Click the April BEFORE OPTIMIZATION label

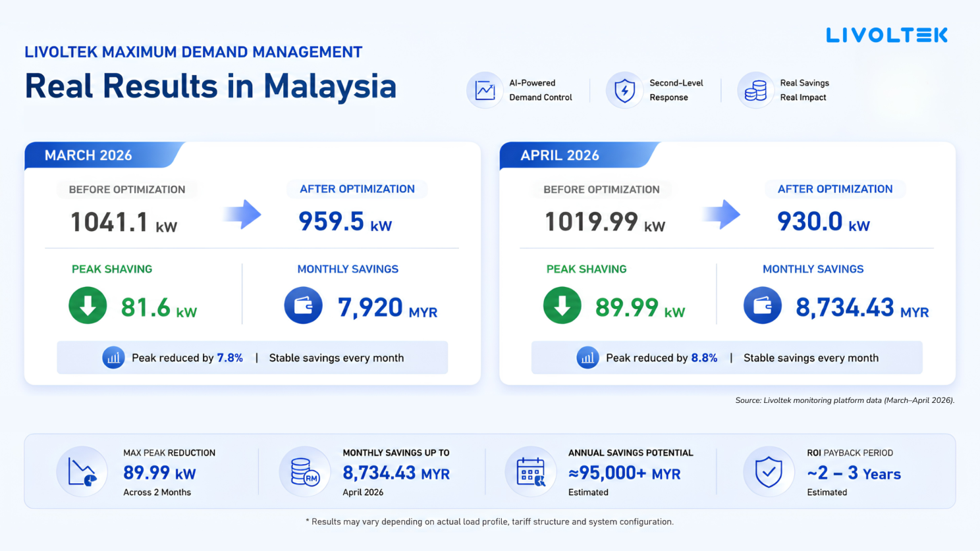601,190
